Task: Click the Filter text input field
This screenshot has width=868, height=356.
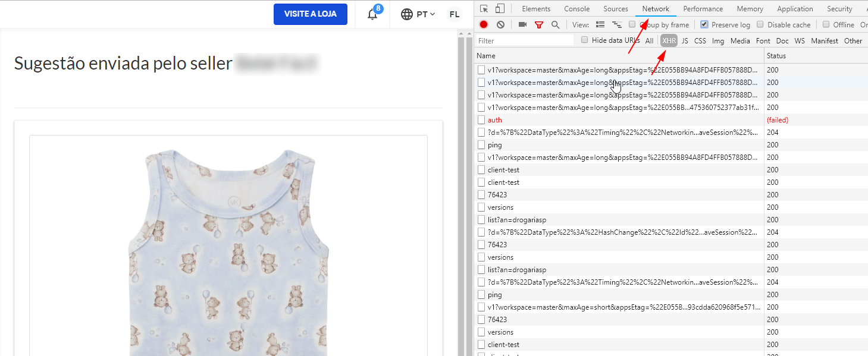Action: pyautogui.click(x=525, y=41)
